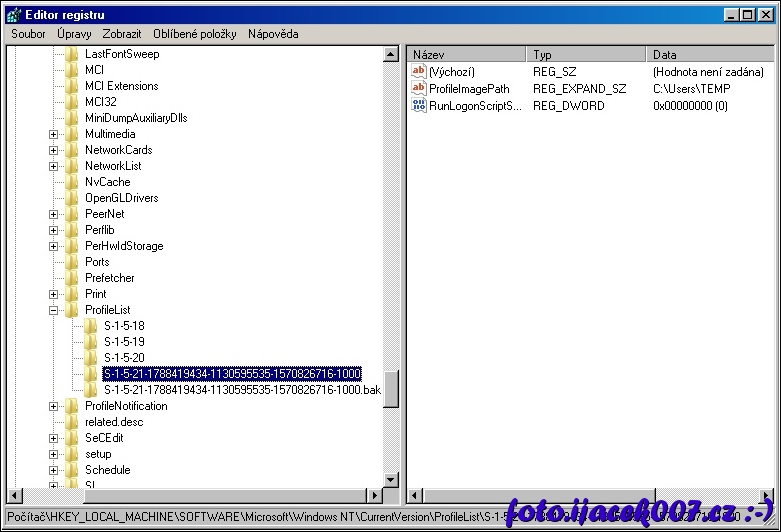
Task: Click the tree pane vertical scrollbar up arrow
Action: click(391, 55)
